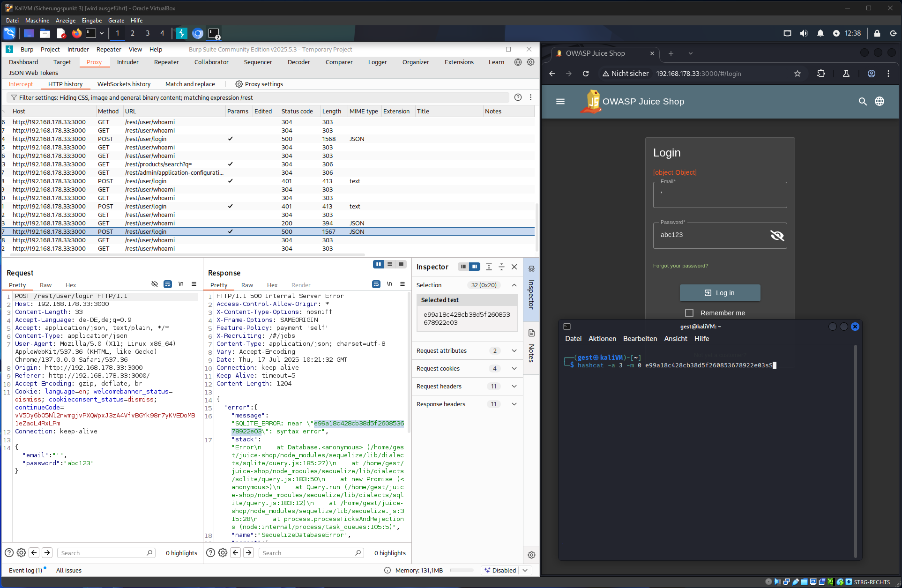This screenshot has height=588, width=902.
Task: Click the Forgot your password link
Action: pos(680,266)
